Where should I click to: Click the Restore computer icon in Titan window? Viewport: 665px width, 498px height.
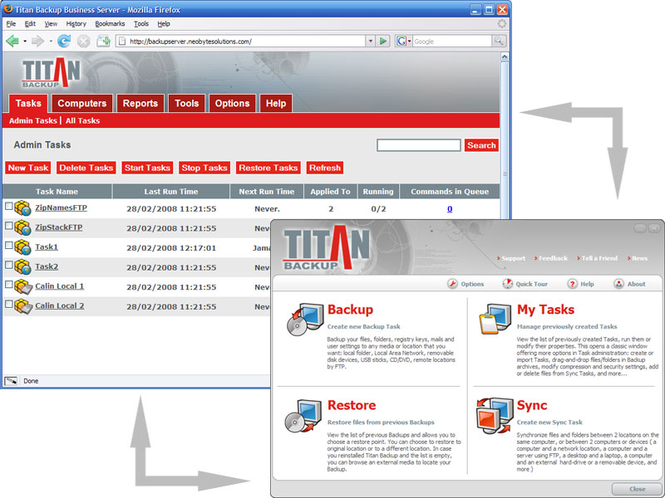[304, 416]
